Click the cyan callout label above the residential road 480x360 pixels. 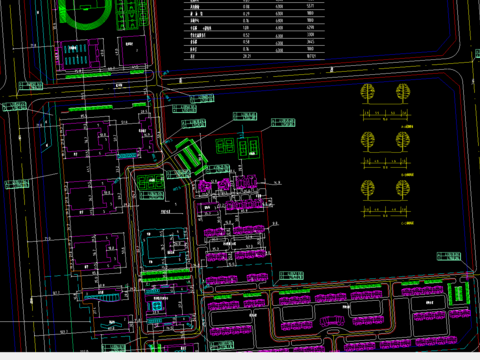point(291,275)
